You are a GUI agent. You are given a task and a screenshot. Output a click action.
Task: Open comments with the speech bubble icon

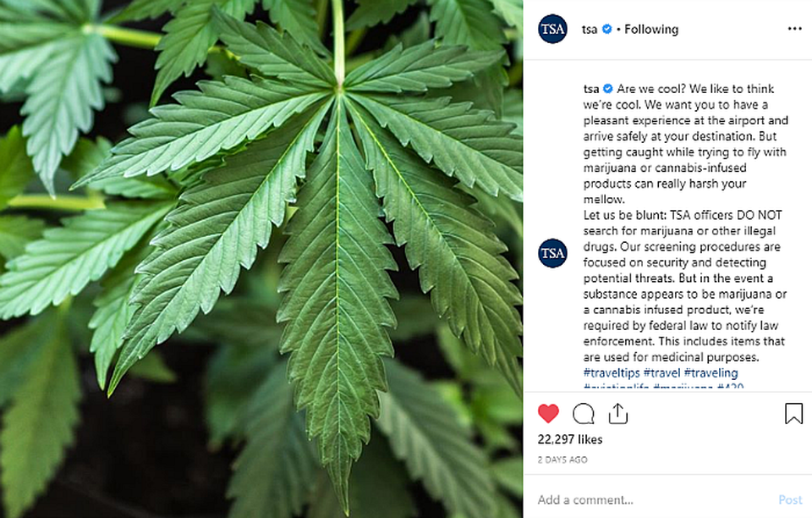[583, 414]
